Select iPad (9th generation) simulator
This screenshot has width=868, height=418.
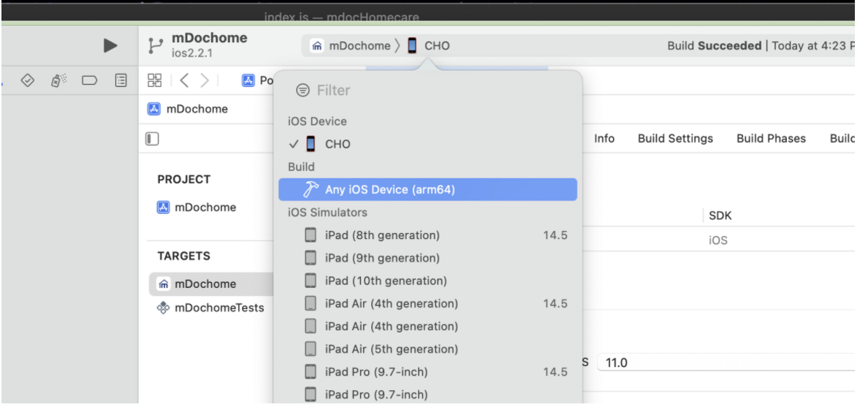click(427, 258)
